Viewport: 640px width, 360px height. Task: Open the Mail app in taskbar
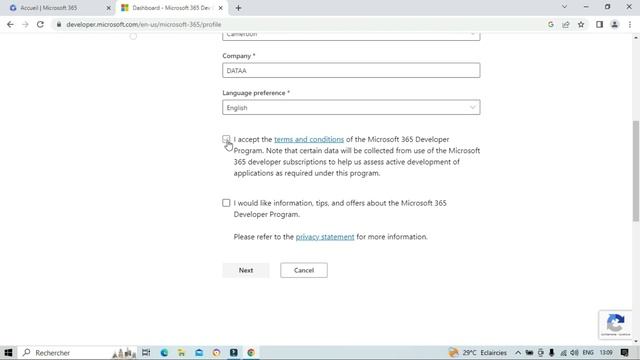tap(199, 353)
